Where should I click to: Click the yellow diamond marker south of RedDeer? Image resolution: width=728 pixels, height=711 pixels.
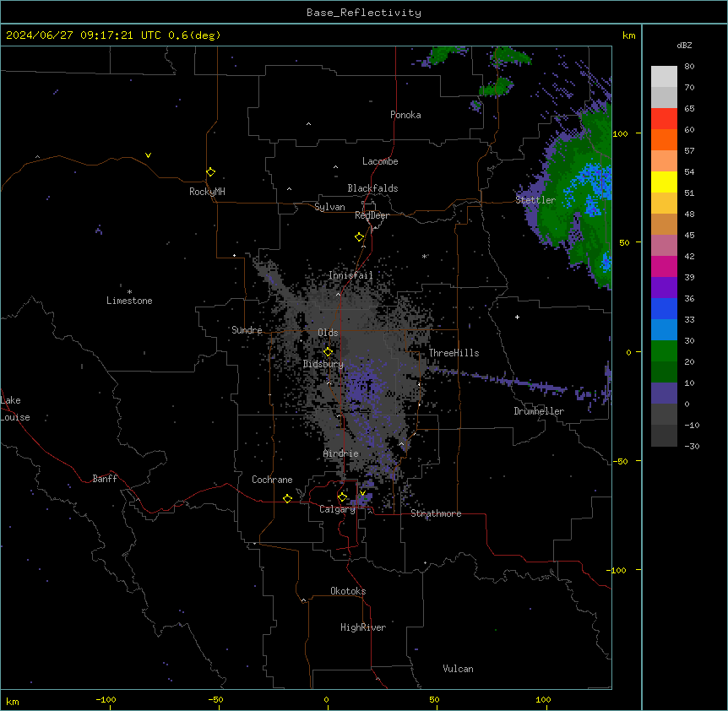tap(360, 237)
